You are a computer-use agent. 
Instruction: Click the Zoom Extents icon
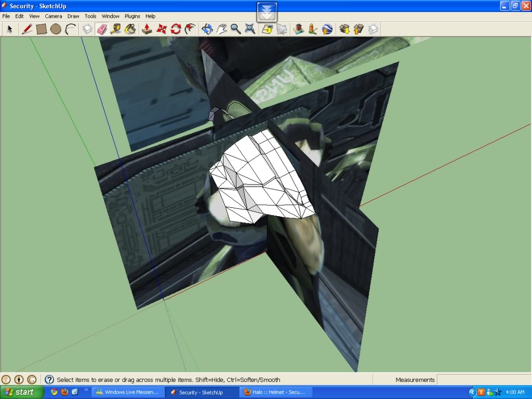pyautogui.click(x=250, y=29)
